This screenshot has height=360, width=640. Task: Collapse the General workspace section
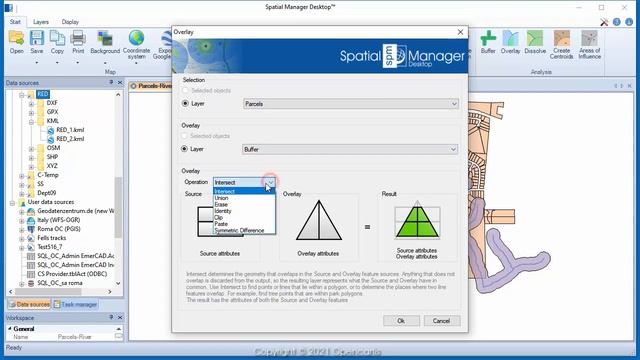click(10, 329)
